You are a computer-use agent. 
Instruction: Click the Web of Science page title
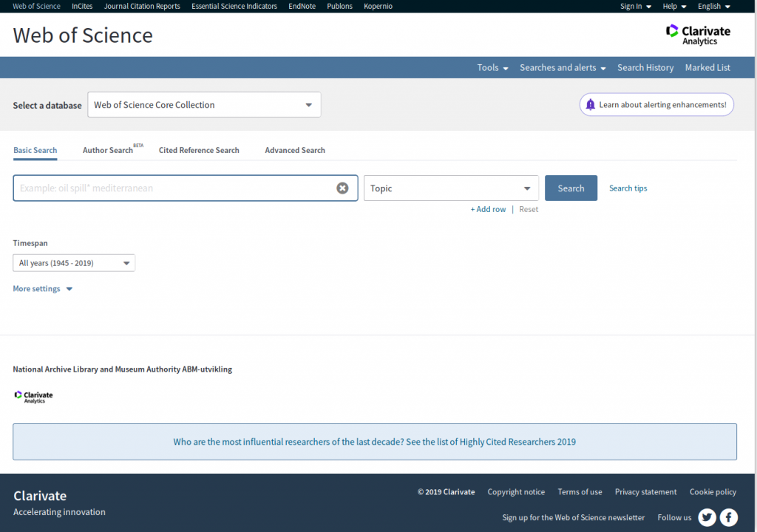pos(83,35)
